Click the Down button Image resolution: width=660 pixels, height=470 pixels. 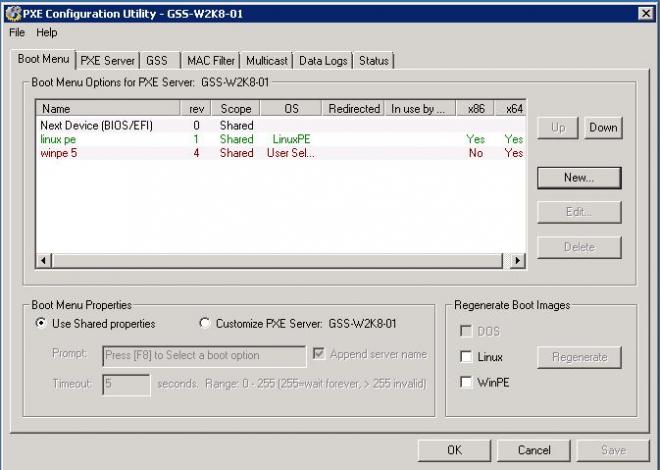click(603, 127)
